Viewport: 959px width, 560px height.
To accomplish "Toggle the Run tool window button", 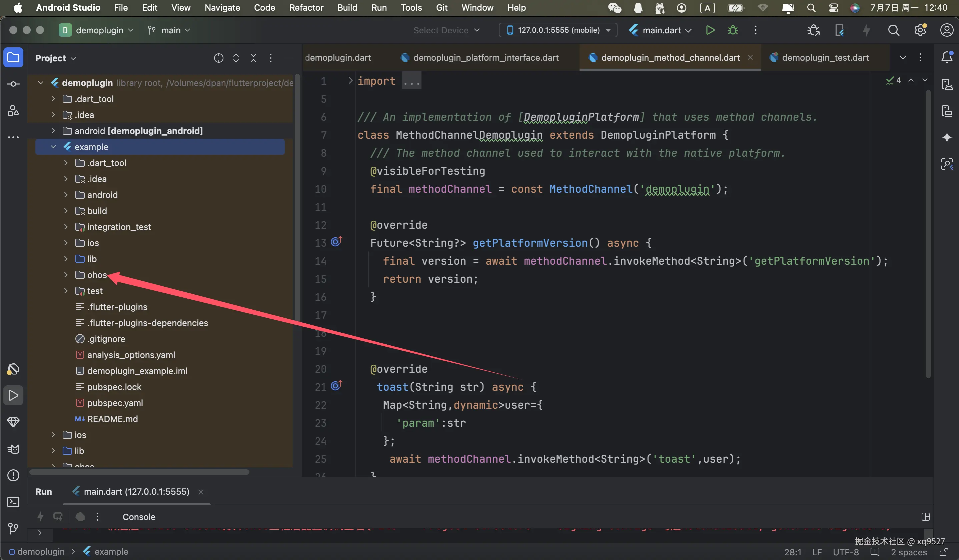I will click(13, 396).
